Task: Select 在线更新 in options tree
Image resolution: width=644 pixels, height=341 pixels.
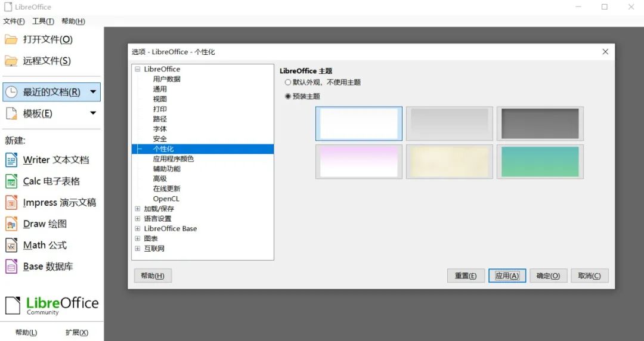Action: [x=167, y=188]
